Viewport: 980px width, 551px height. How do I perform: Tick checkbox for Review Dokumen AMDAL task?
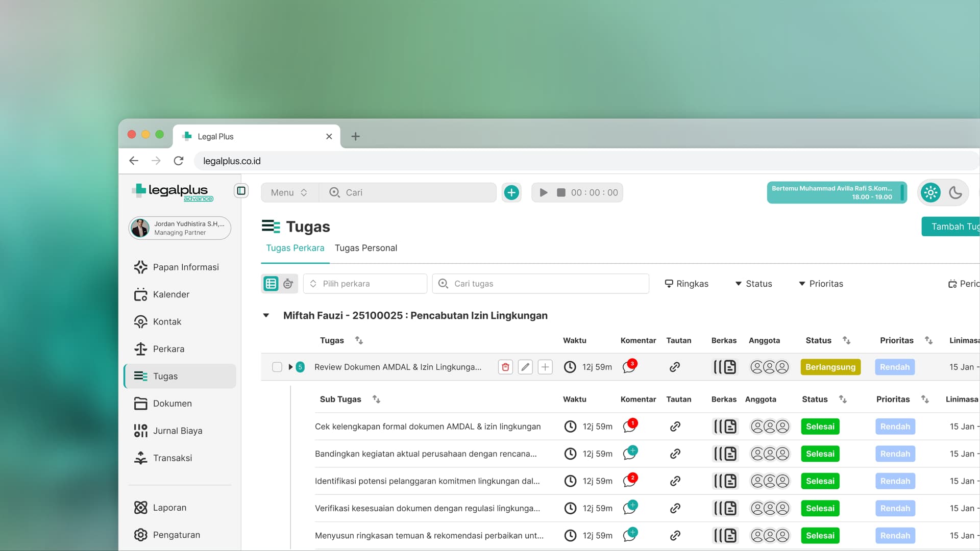tap(277, 367)
